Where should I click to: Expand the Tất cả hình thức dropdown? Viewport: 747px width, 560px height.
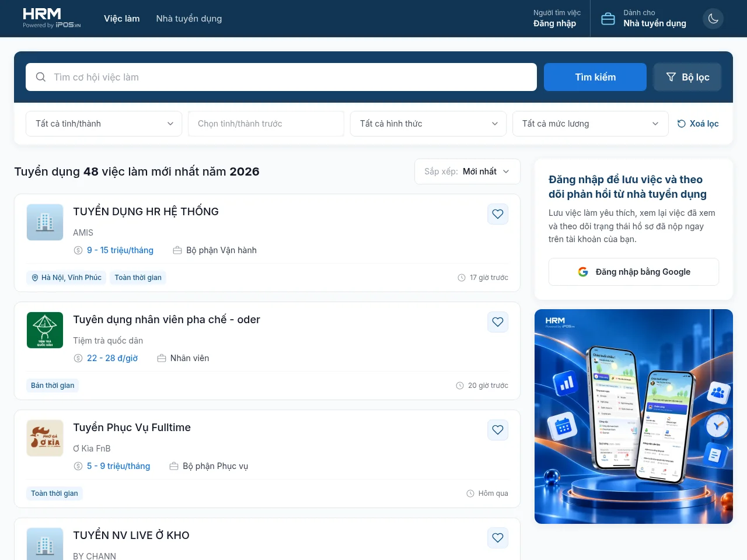pos(428,124)
